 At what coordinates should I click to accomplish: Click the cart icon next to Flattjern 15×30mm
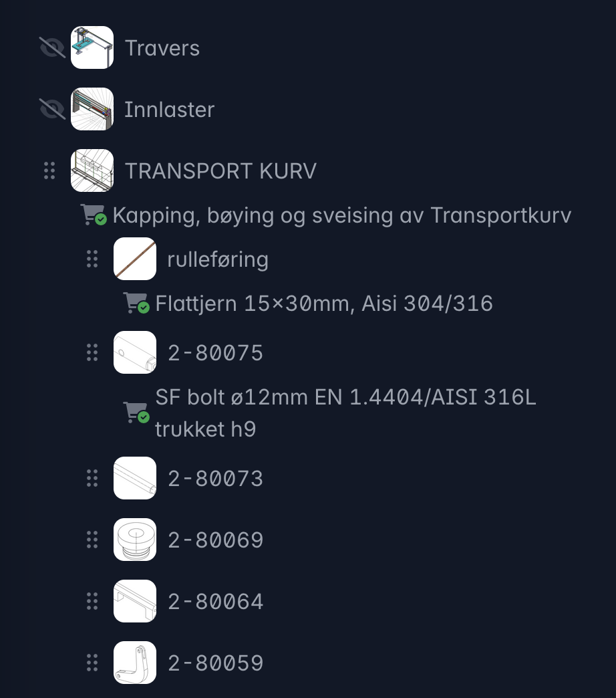coord(136,304)
